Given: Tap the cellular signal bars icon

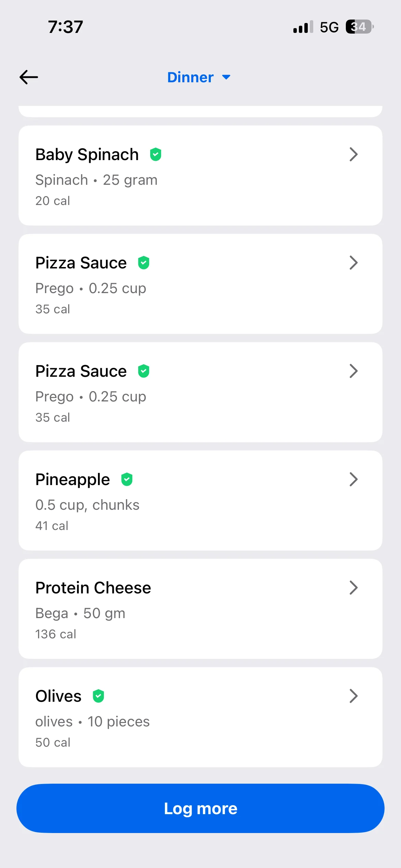Looking at the screenshot, I should [x=303, y=27].
